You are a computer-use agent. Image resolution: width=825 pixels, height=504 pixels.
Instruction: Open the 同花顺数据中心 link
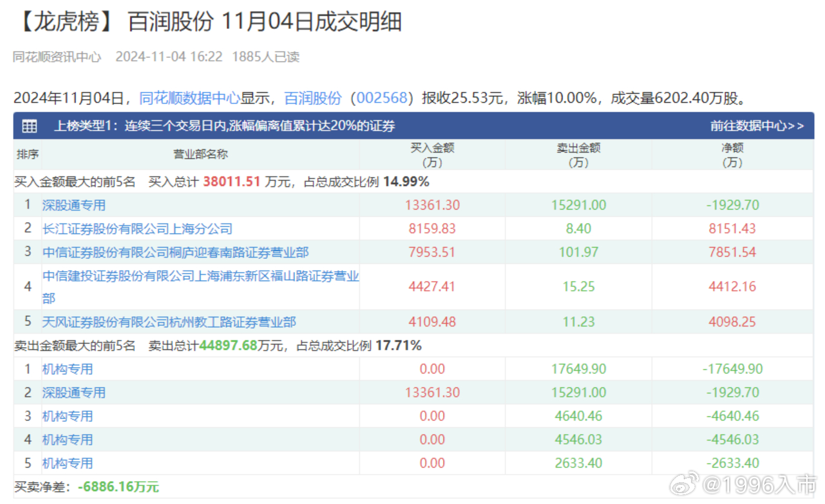click(190, 98)
